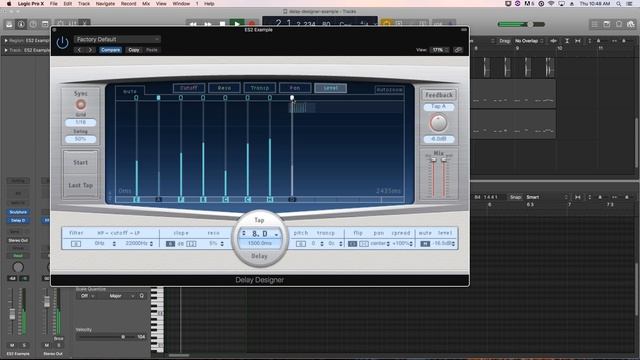
Task: Toggle the tap mute M button
Action: [x=425, y=244]
